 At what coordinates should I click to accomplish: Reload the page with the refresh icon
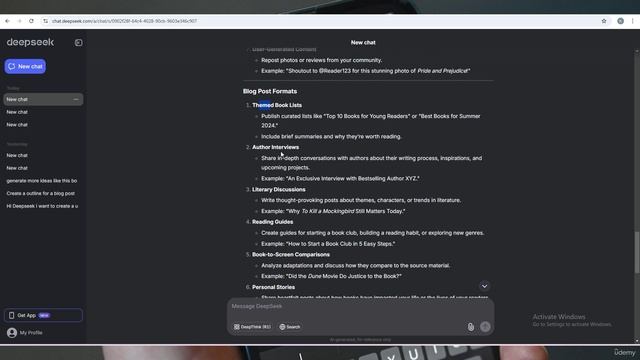tap(31, 21)
